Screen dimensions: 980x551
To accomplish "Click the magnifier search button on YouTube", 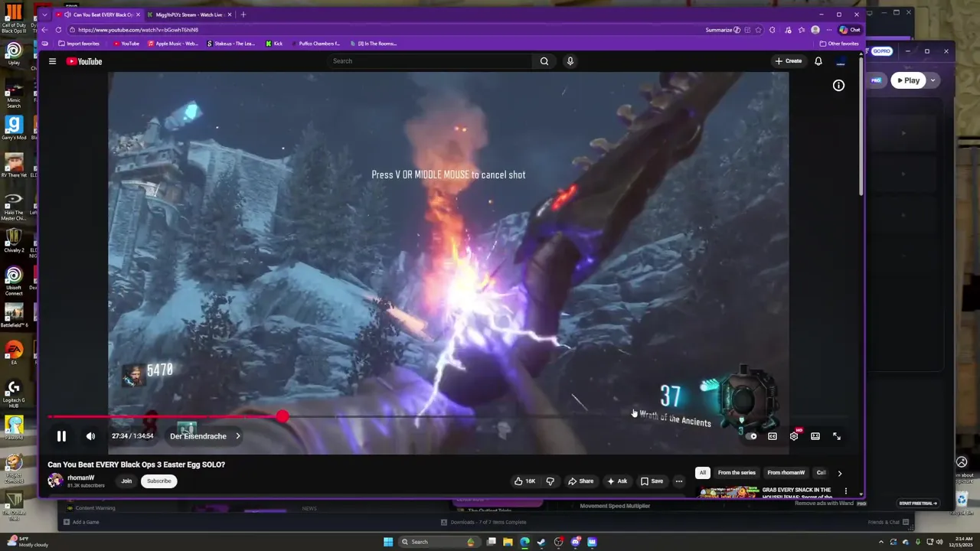I will pyautogui.click(x=544, y=61).
